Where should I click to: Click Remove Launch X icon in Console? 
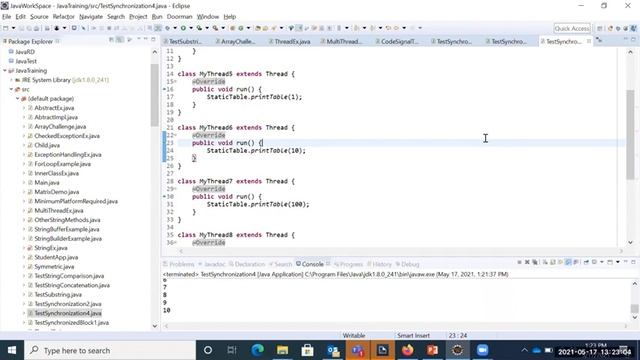coord(527,262)
